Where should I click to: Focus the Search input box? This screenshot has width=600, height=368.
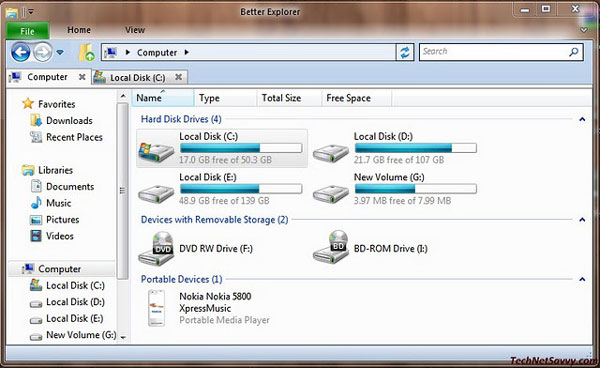(501, 52)
